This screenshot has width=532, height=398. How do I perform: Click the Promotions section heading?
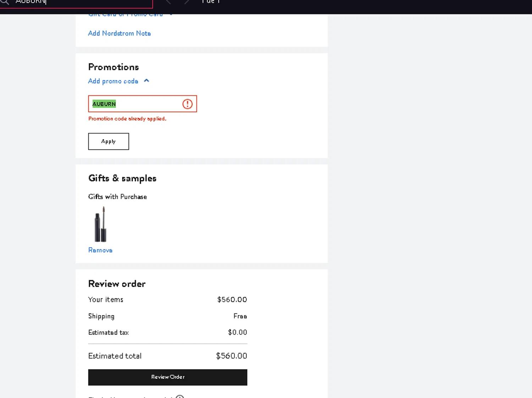tap(113, 67)
